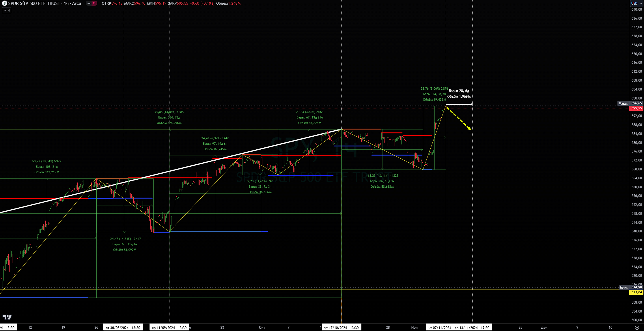Image resolution: width=644 pixels, height=331 pixels.
Task: Select the measurement label 34,42 (6,37%) 3442
Action: coord(215,138)
